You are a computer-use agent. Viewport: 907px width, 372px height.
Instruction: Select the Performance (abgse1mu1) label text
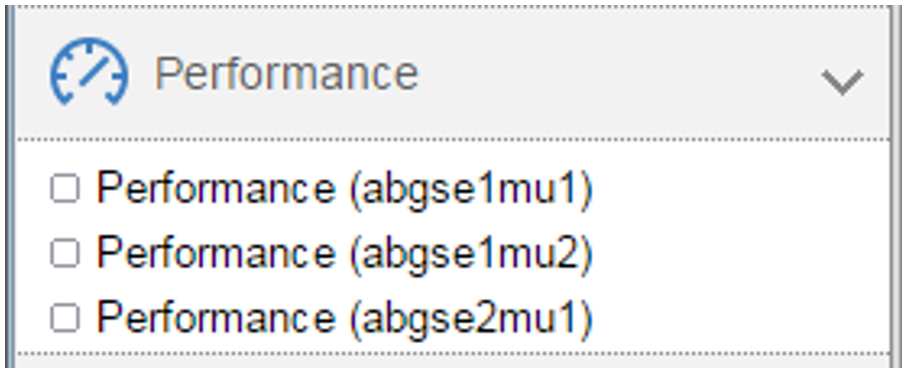(345, 189)
